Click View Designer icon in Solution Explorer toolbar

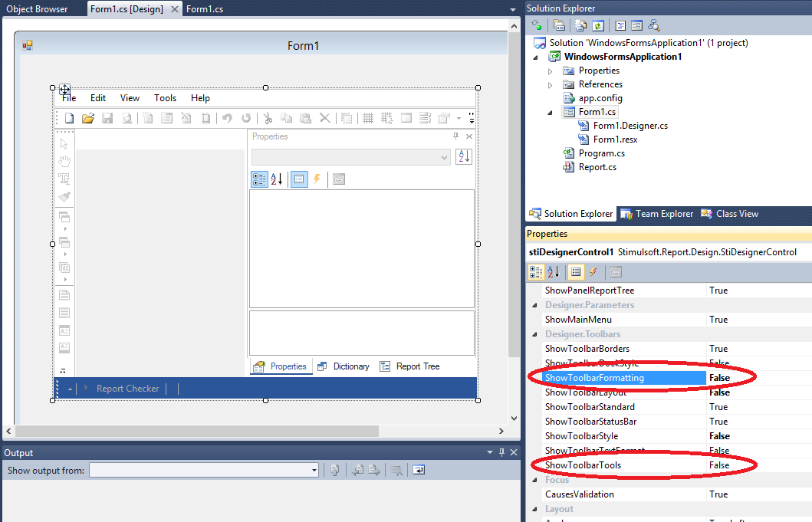[637, 25]
